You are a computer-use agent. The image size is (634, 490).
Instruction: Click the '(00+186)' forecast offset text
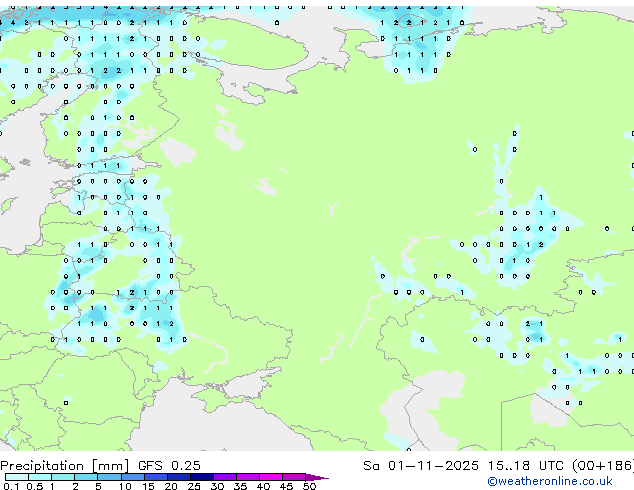pyautogui.click(x=603, y=466)
